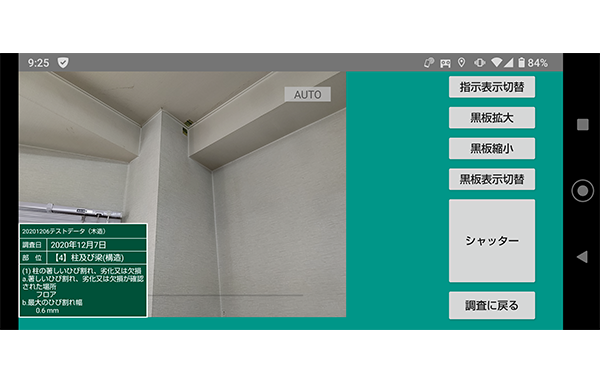
Task: Tap the battery 84% indicator
Action: click(x=533, y=62)
